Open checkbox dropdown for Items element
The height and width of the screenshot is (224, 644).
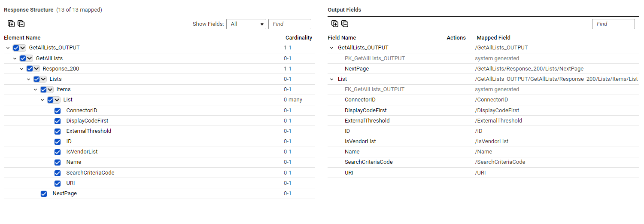tap(50, 89)
